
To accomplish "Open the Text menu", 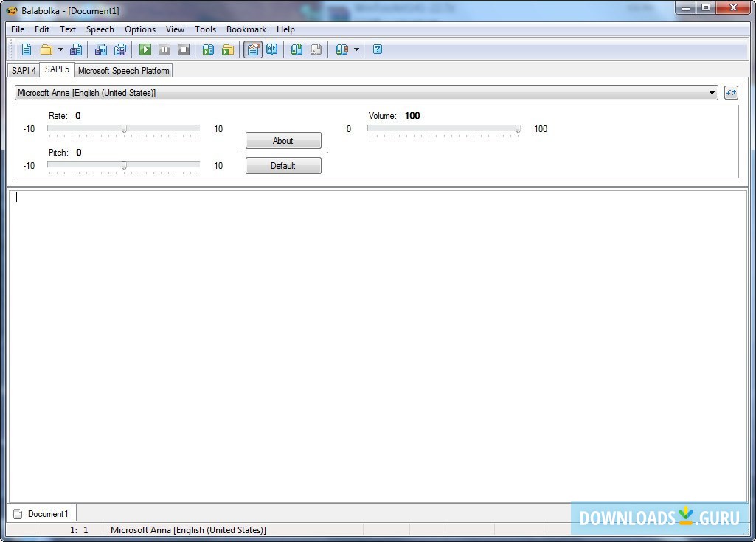I will pyautogui.click(x=68, y=29).
